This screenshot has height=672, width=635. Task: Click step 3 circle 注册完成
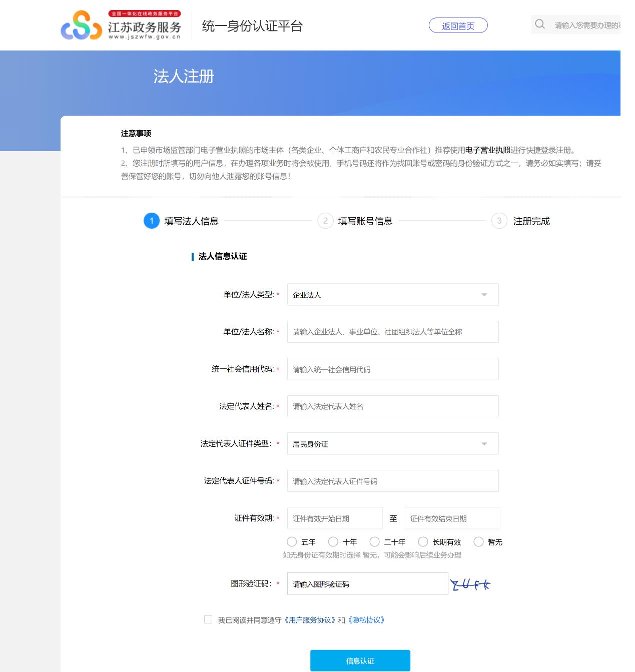tap(499, 221)
